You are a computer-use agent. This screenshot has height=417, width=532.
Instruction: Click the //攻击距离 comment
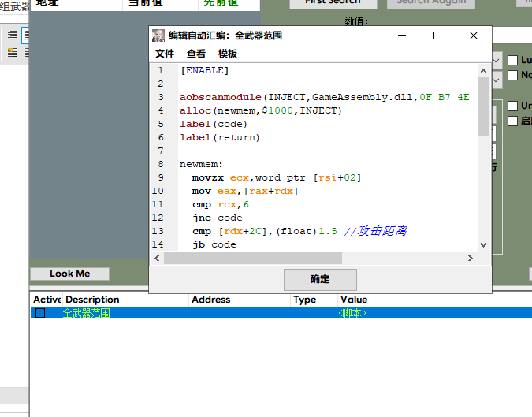(x=375, y=231)
